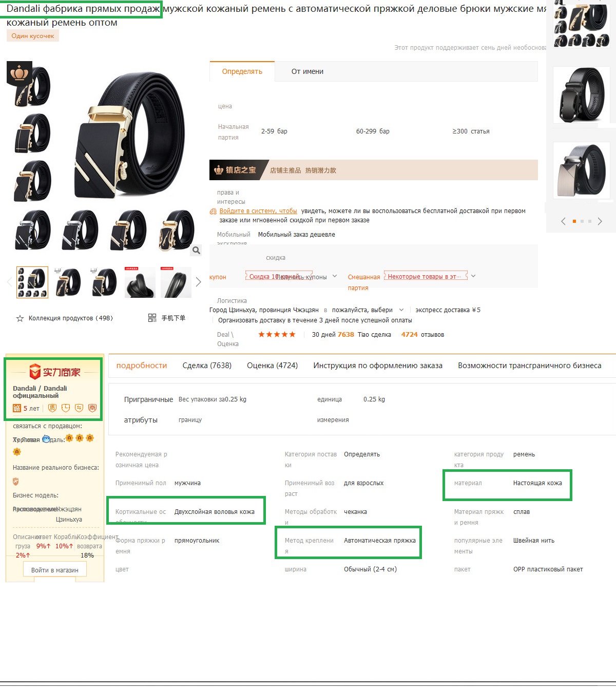Click the QR code icon for mobile order
616x690 pixels.
point(152,318)
